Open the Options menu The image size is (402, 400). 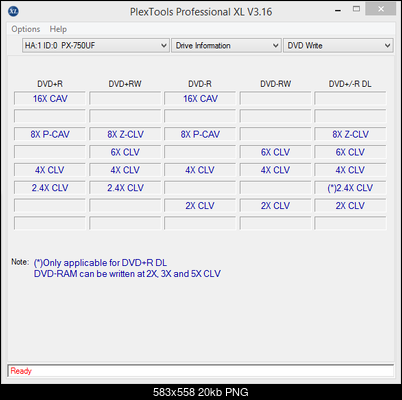pyautogui.click(x=26, y=29)
